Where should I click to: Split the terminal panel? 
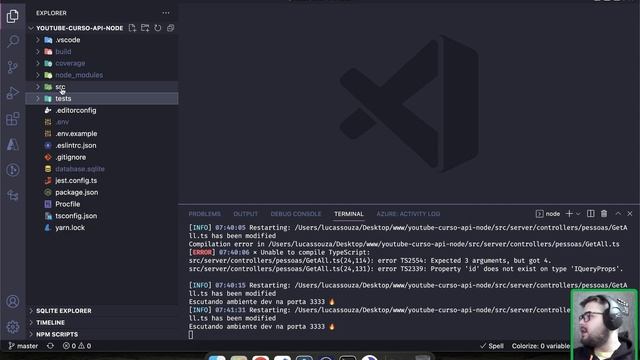[591, 213]
